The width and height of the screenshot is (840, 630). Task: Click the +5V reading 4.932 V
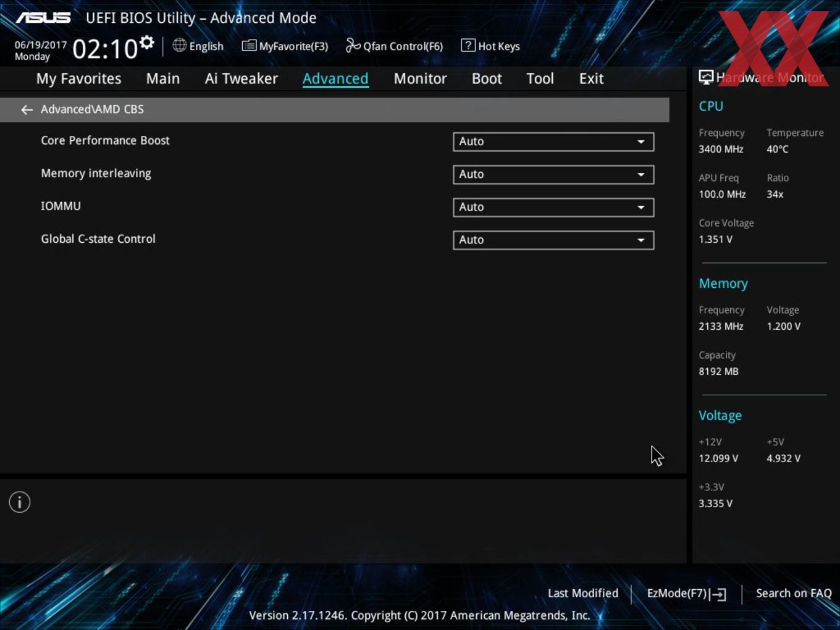point(783,458)
